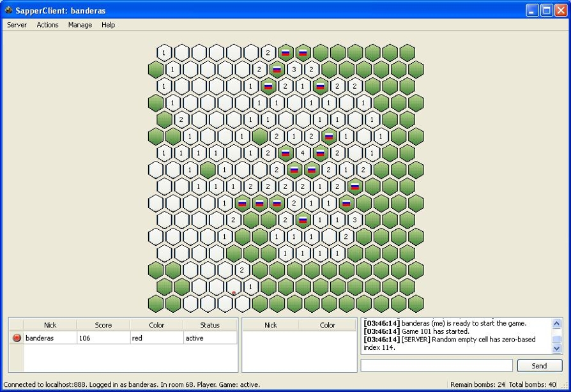Screen dimensions: 571x392
Task: Click the middle of the three consecutive flags
Action: 259,203
